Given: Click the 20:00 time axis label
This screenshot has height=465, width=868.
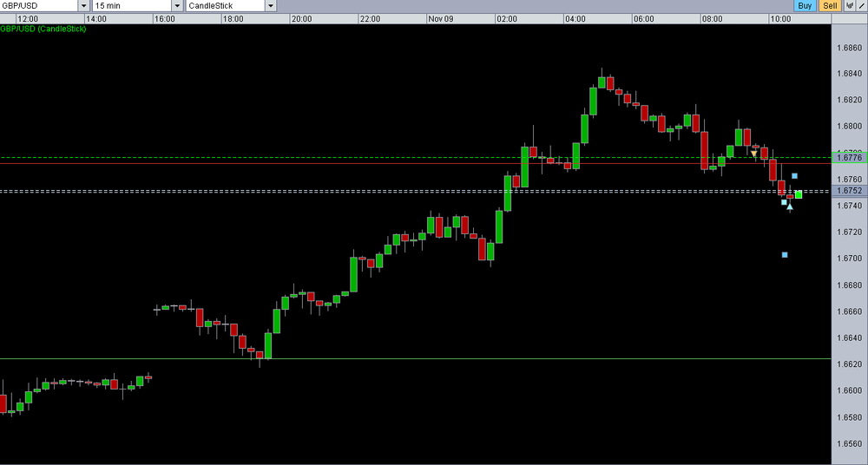Looking at the screenshot, I should click(302, 19).
